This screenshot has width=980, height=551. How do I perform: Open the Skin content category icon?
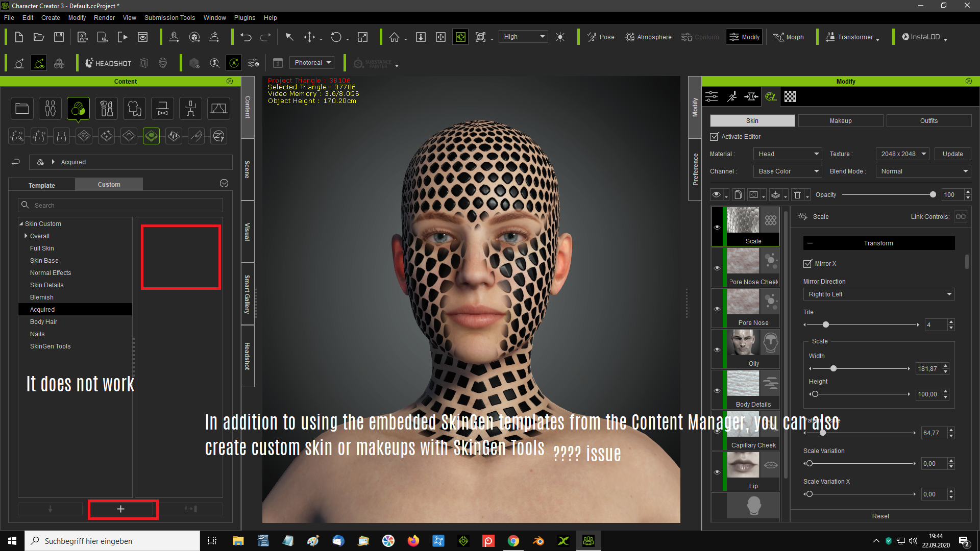(78, 108)
